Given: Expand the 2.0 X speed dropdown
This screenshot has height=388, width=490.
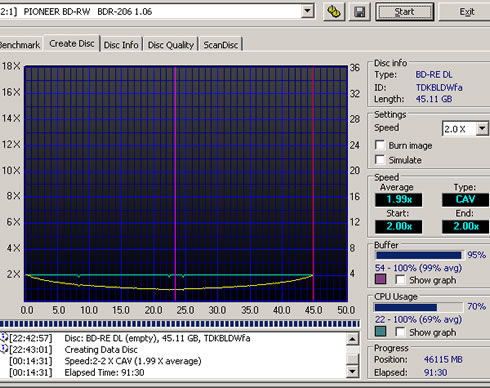Looking at the screenshot, I should (x=482, y=128).
